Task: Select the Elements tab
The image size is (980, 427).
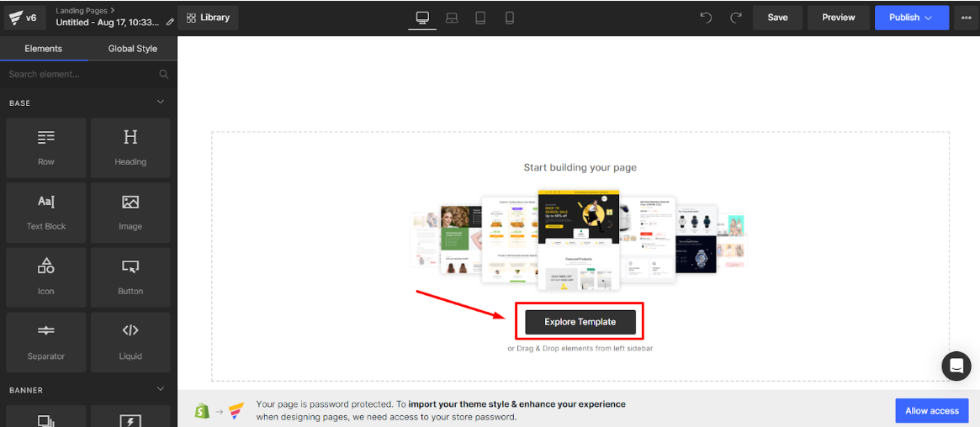Action: 44,49
